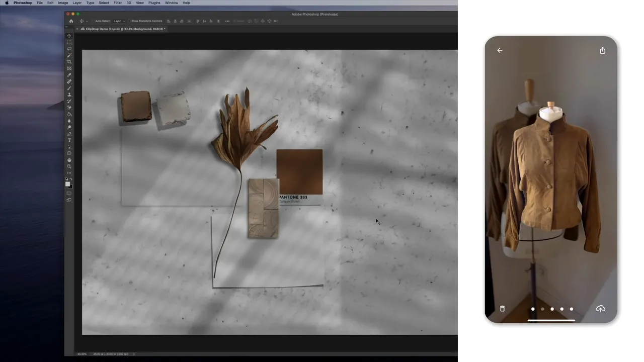Open the Layer menu
Screen dimensions: 644x362
[77, 3]
